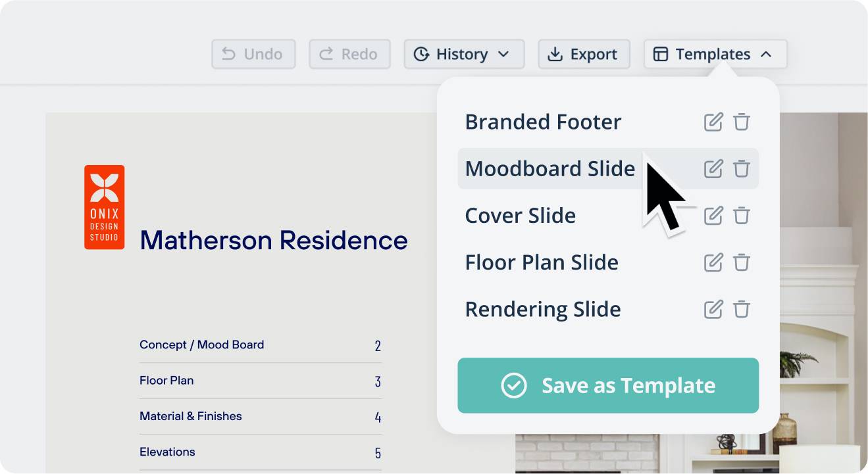This screenshot has width=868, height=474.
Task: Open the Concept / Mood Board contents entry
Action: (x=201, y=345)
